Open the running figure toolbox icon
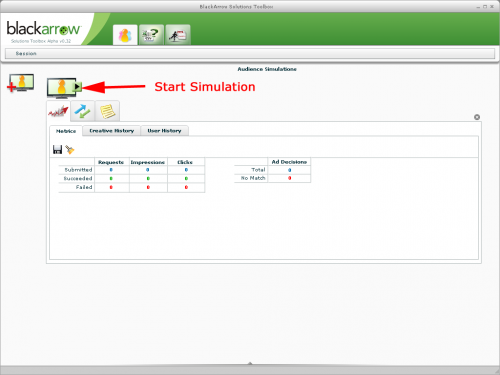This screenshot has height=375, width=500. [x=178, y=35]
